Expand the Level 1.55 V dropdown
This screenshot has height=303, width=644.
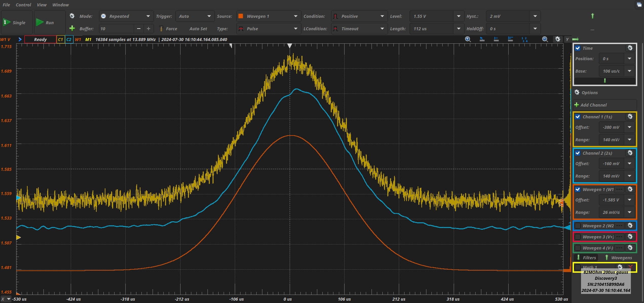pos(458,16)
